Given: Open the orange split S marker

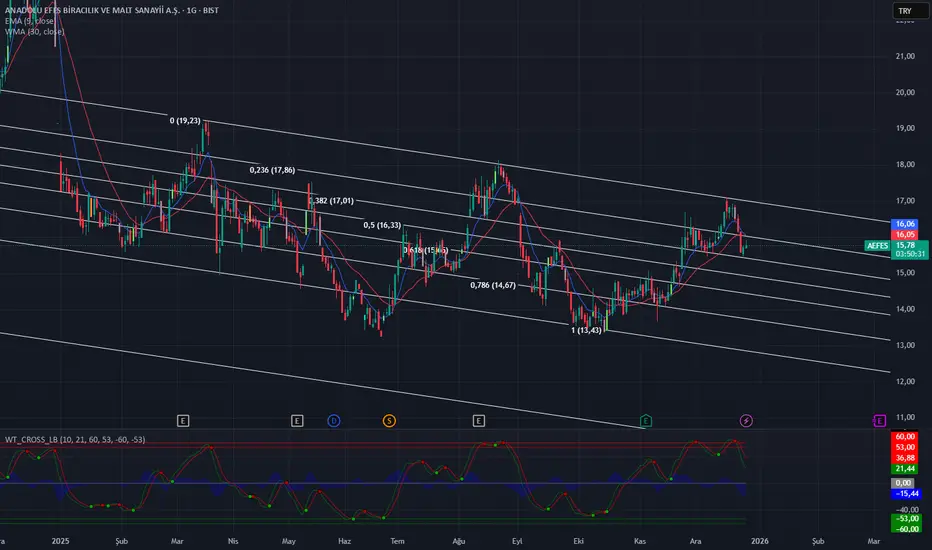Looking at the screenshot, I should pyautogui.click(x=389, y=421).
